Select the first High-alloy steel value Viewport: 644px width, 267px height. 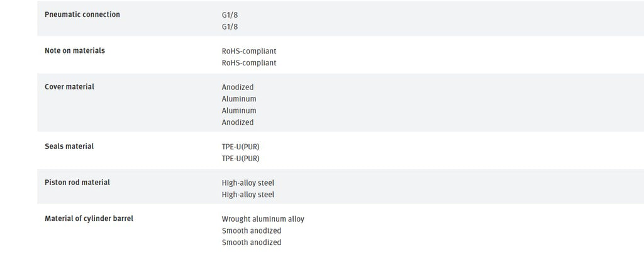(248, 183)
